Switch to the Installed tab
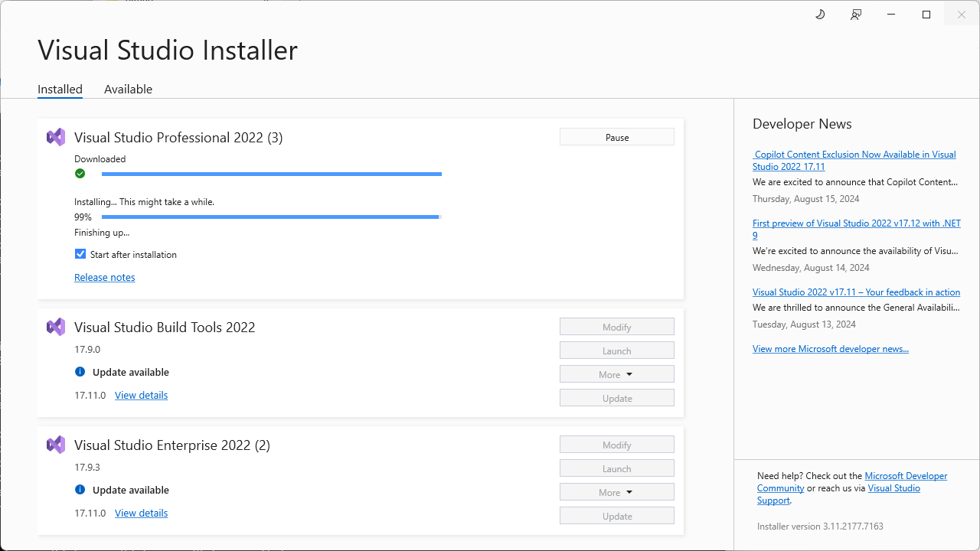Image resolution: width=980 pixels, height=551 pixels. tap(60, 90)
